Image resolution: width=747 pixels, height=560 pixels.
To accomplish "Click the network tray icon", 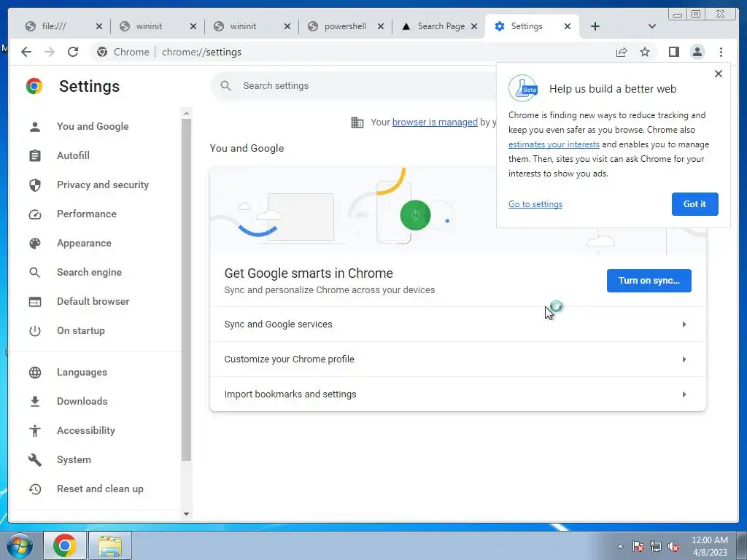I will [656, 546].
